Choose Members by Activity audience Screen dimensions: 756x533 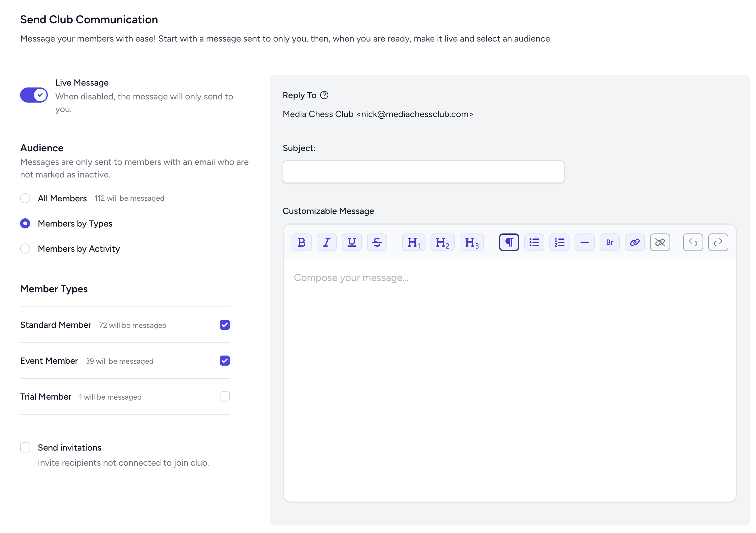[25, 249]
